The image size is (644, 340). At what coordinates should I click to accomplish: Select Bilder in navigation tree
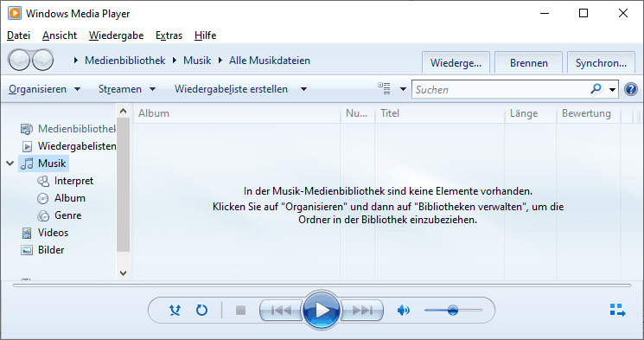click(51, 249)
